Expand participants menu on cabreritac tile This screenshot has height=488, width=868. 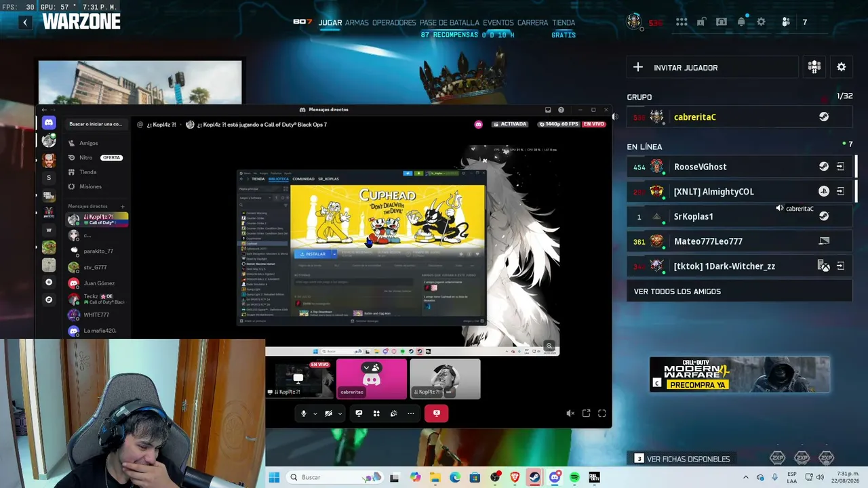367,367
